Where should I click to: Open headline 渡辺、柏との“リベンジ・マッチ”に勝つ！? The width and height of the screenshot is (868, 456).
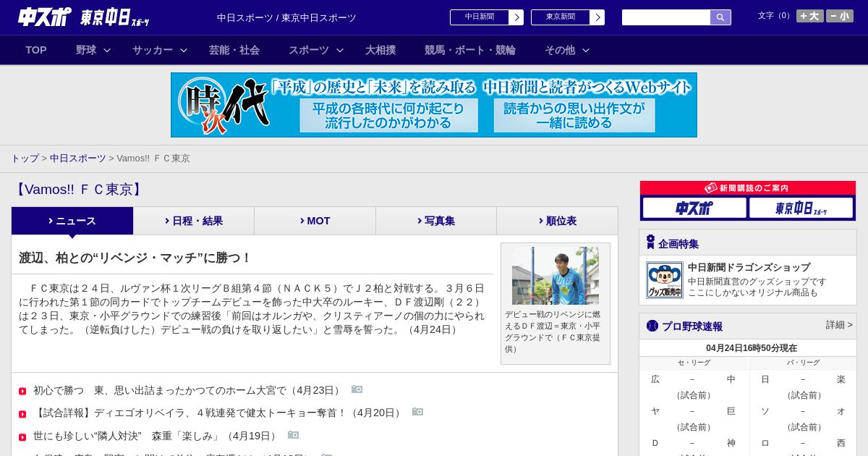135,258
